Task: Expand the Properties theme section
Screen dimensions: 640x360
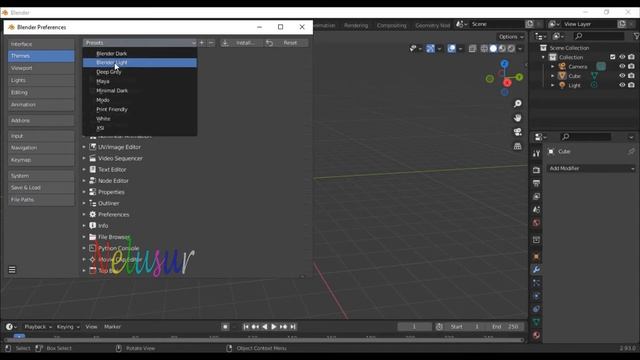Action: tap(84, 192)
